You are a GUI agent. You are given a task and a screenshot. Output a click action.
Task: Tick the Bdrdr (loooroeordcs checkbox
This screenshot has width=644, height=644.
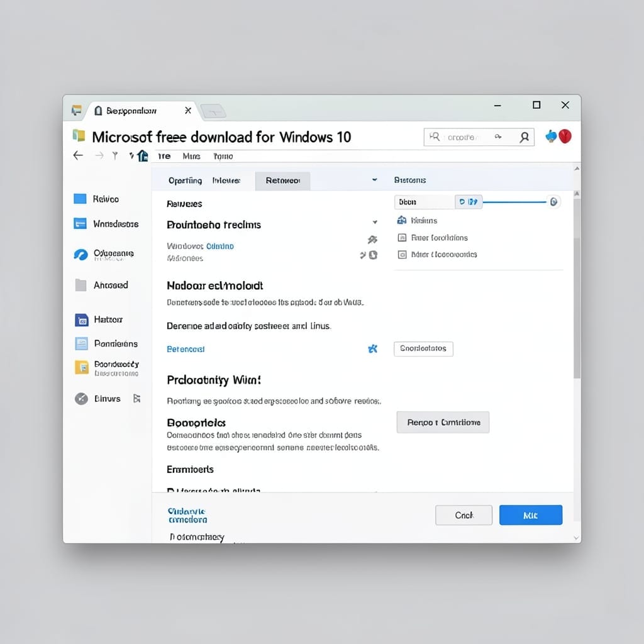[402, 255]
